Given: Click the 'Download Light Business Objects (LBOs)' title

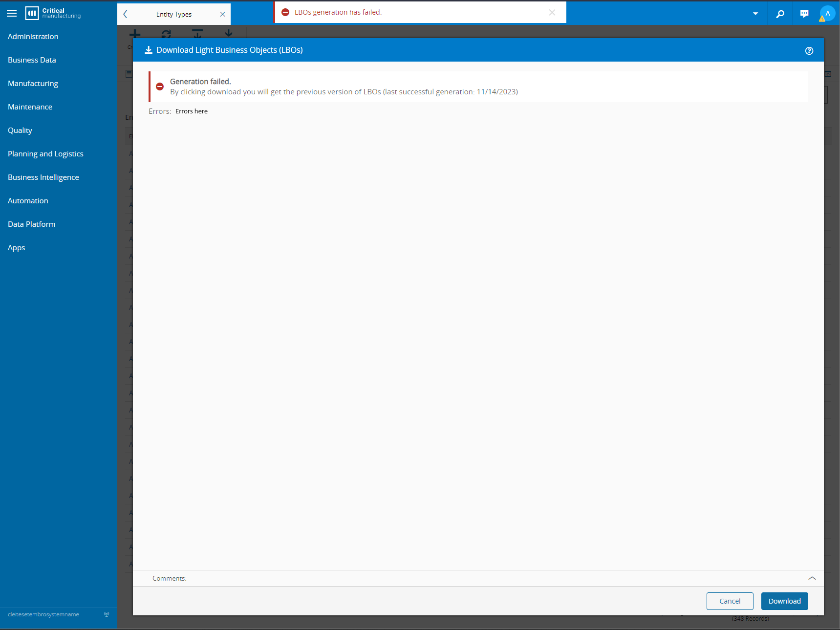Looking at the screenshot, I should tap(230, 50).
